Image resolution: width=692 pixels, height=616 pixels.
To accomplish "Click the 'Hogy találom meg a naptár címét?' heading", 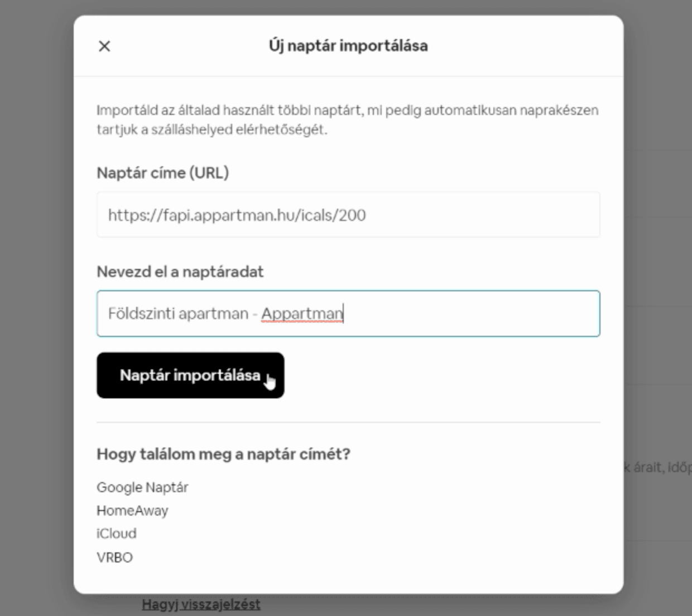I will click(223, 454).
